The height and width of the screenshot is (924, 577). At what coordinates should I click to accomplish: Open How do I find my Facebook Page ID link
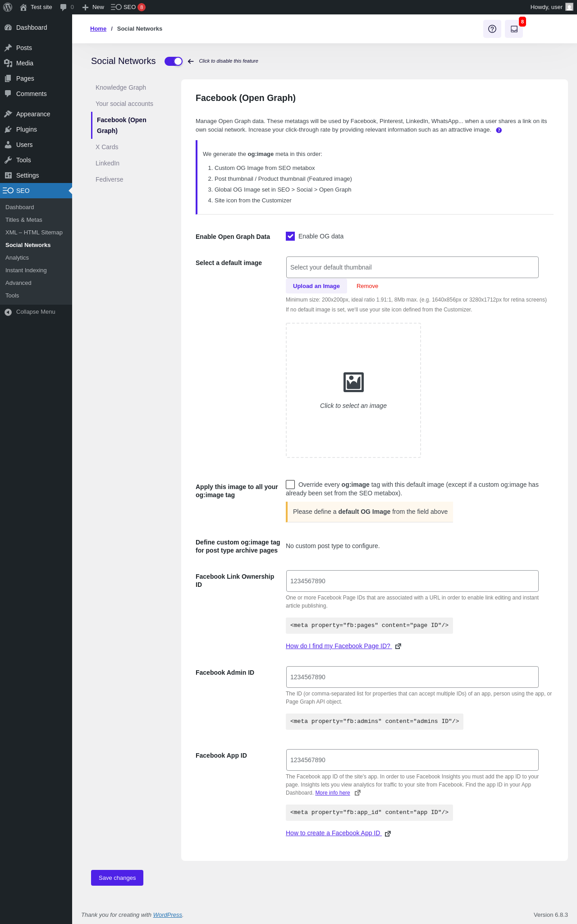click(338, 646)
